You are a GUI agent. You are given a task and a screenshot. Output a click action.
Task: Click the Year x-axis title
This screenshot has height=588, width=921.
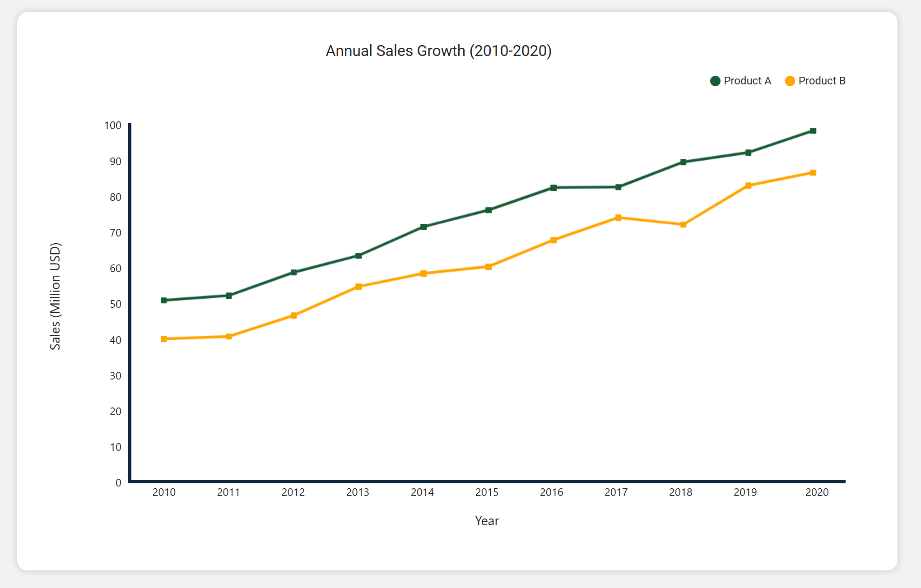click(487, 521)
